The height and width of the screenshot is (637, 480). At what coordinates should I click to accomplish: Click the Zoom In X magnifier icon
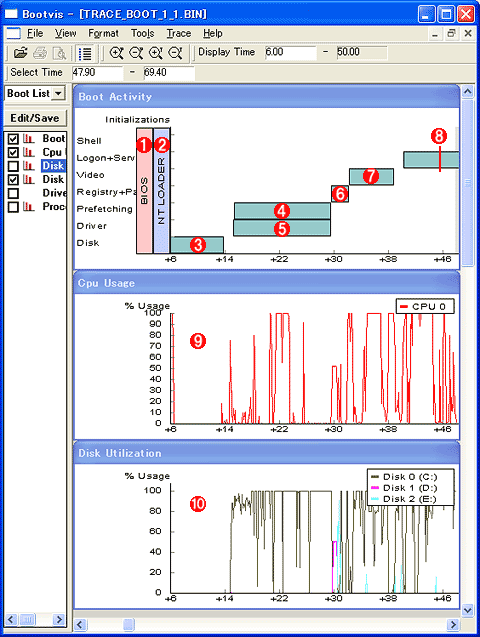[116, 53]
